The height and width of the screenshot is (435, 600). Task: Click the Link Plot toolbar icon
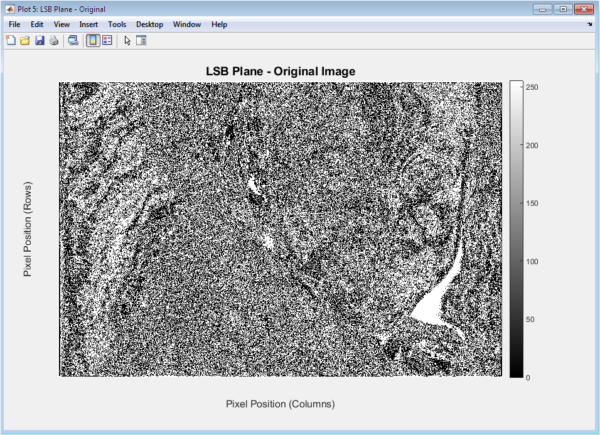73,40
